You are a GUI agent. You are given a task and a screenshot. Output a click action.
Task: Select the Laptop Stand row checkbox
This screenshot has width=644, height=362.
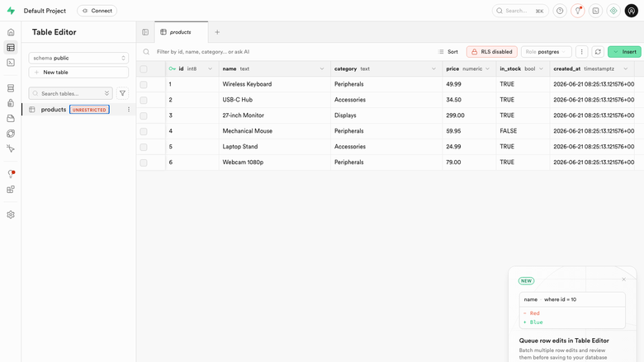pos(144,147)
